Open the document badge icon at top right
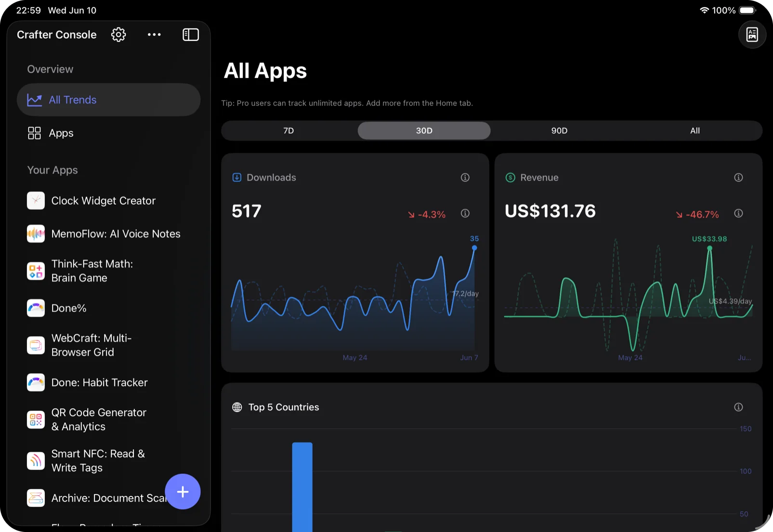The height and width of the screenshot is (532, 773). (x=752, y=35)
